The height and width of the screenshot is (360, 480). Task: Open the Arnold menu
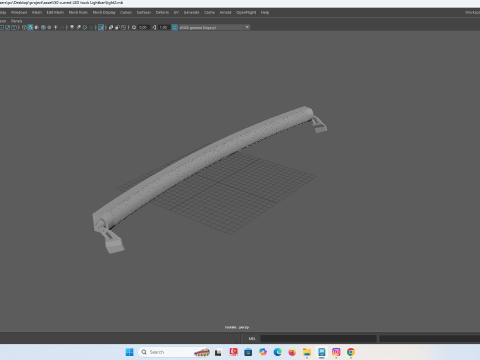click(x=225, y=12)
